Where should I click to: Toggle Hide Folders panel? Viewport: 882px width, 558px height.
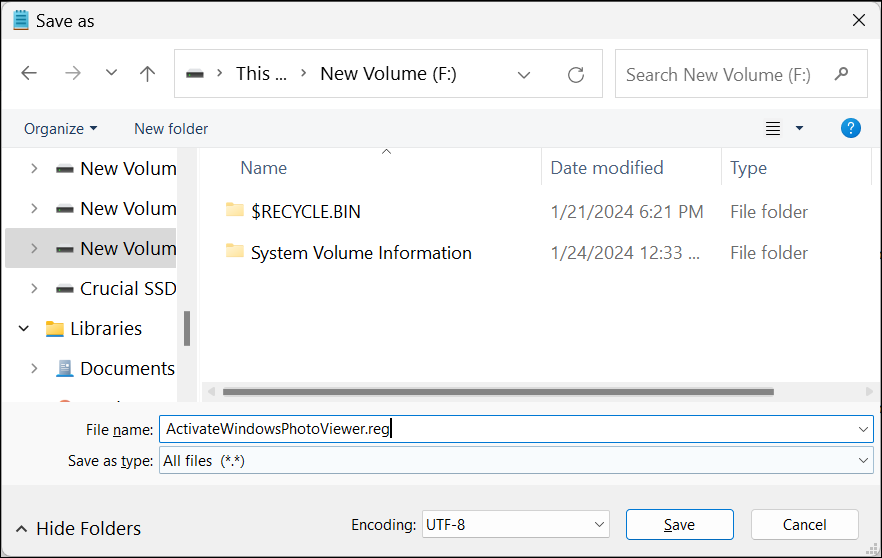click(78, 529)
